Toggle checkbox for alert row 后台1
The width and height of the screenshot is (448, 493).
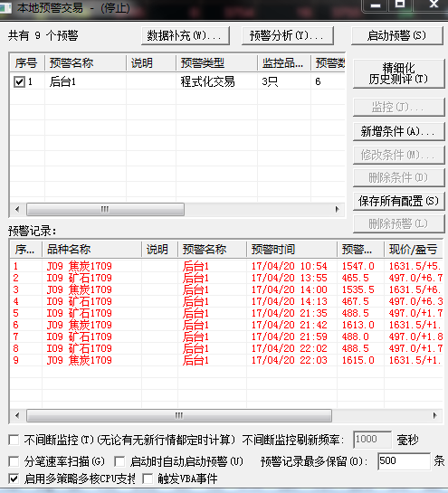tap(19, 82)
